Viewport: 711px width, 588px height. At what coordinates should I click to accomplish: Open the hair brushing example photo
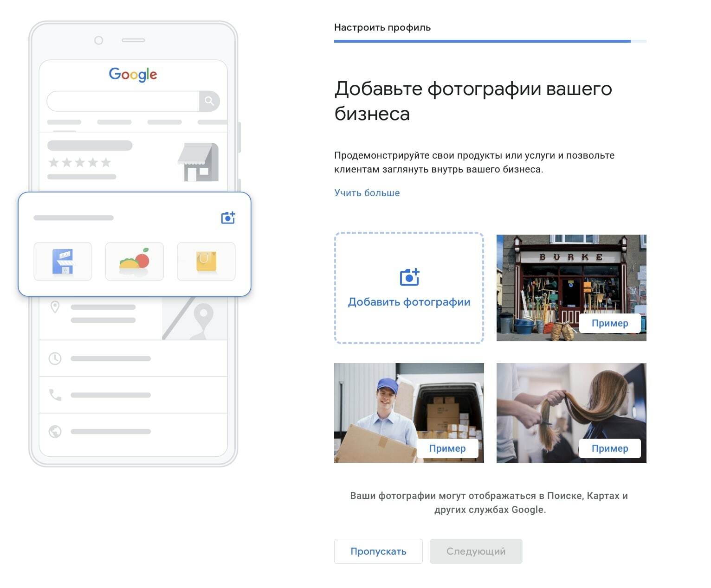[x=571, y=413]
